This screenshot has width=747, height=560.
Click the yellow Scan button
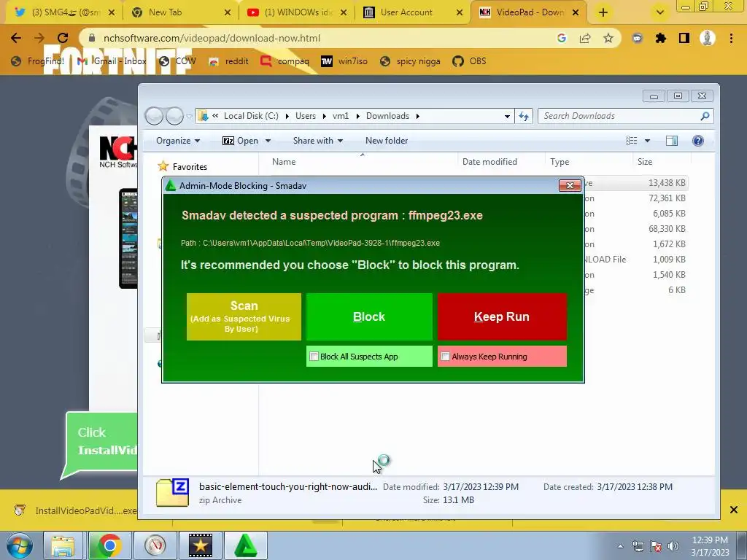(244, 316)
